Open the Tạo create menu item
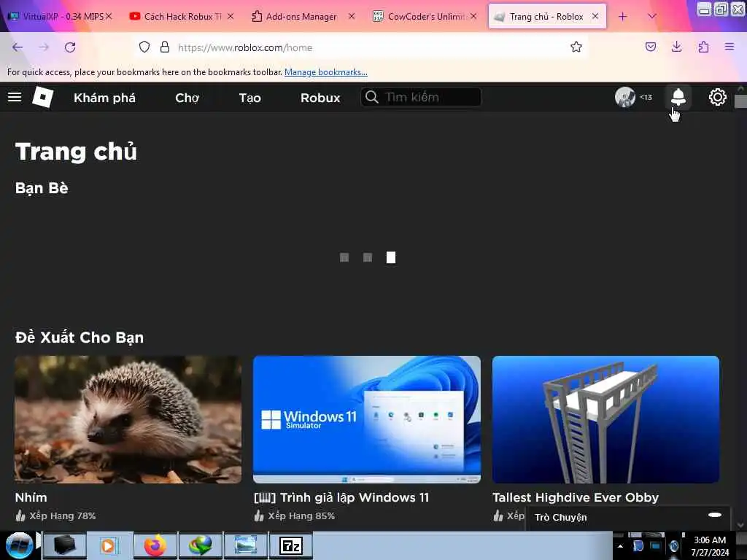The width and height of the screenshot is (747, 560). click(249, 98)
